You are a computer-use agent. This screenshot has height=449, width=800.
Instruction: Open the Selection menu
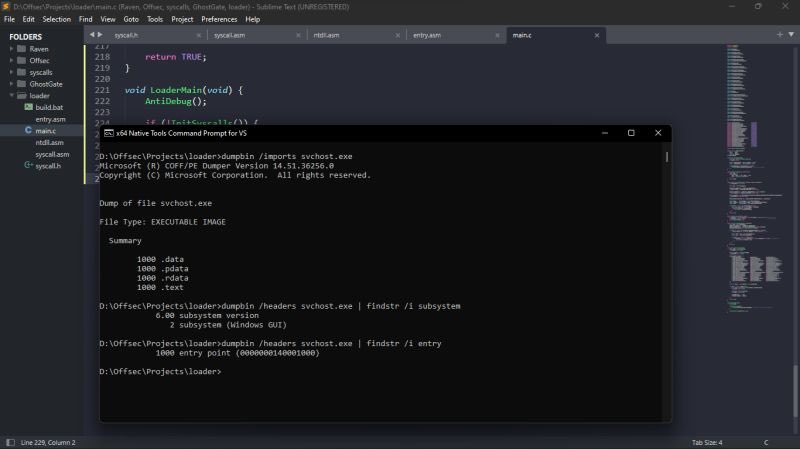pos(57,19)
